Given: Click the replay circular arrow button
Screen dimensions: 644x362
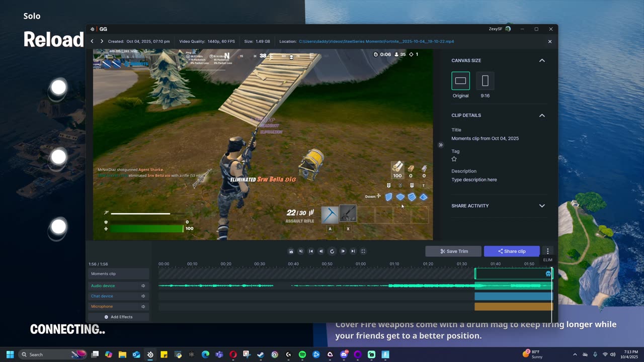Looking at the screenshot, I should pos(332,251).
